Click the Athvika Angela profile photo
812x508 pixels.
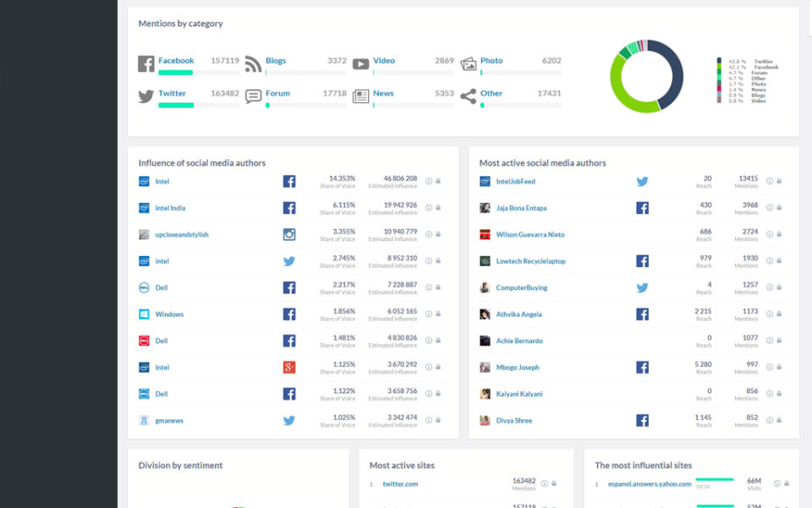tap(485, 314)
